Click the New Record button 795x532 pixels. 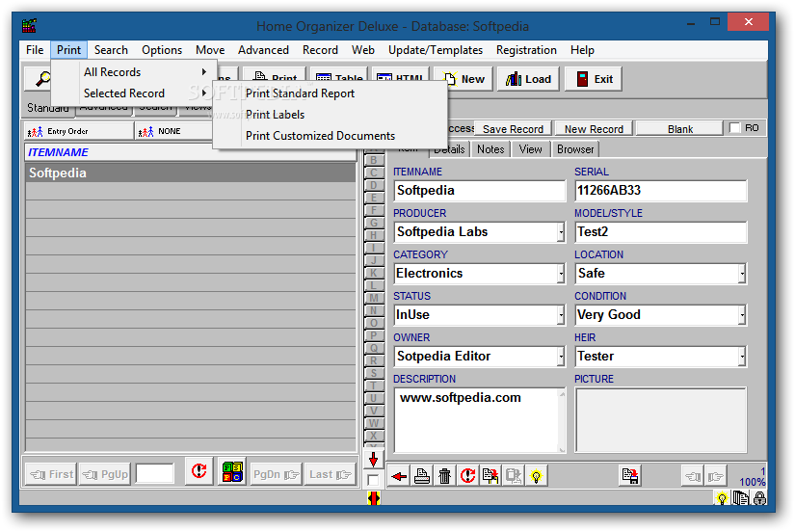[x=594, y=129]
